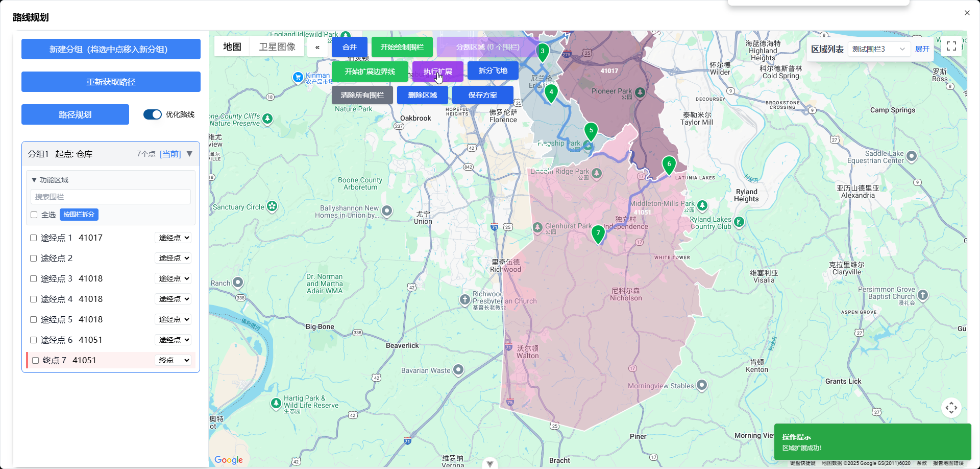
Task: Click the 保存方案 button
Action: click(x=482, y=95)
